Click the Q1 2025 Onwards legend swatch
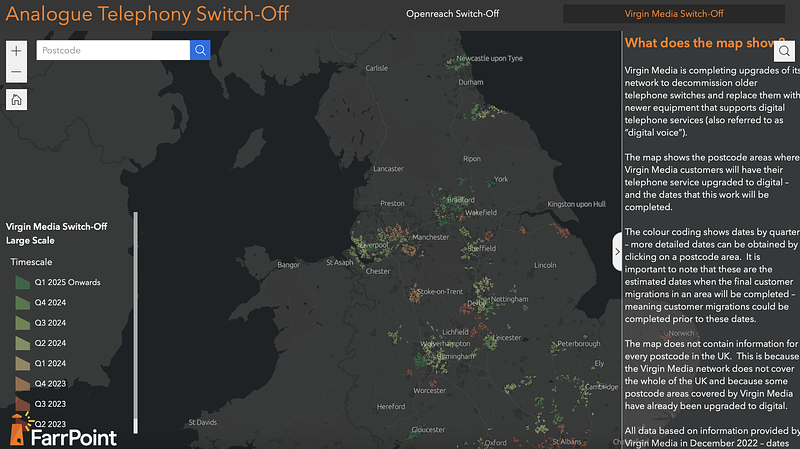Image resolution: width=800 pixels, height=449 pixels. 22,282
